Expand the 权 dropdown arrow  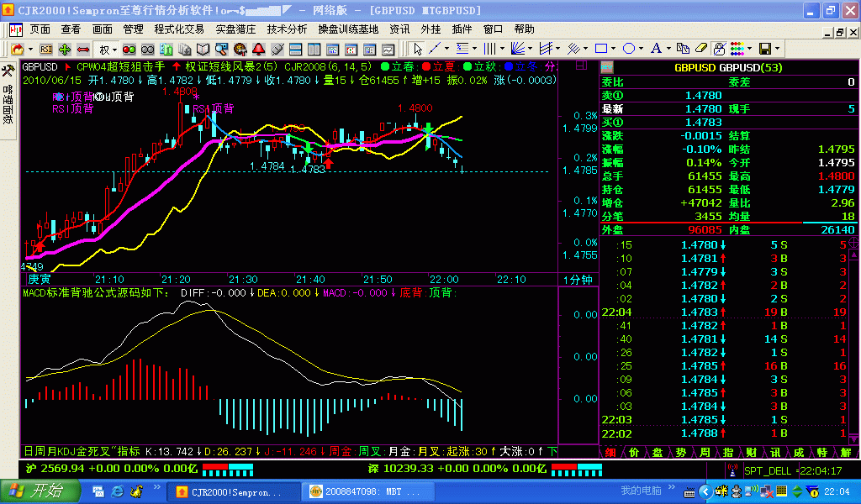pyautogui.click(x=114, y=50)
